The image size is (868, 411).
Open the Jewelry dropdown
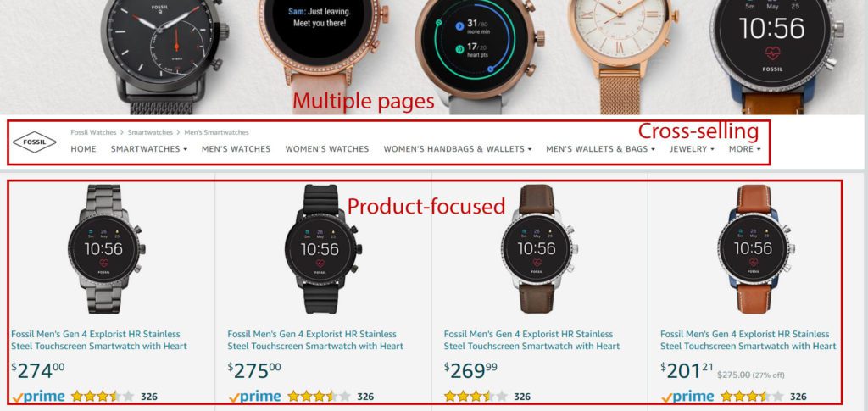click(692, 149)
